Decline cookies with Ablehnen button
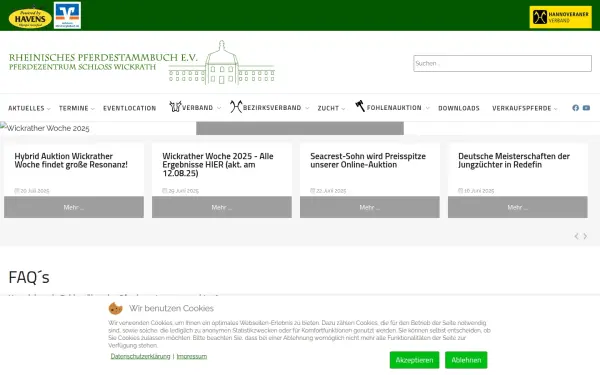 click(x=466, y=360)
